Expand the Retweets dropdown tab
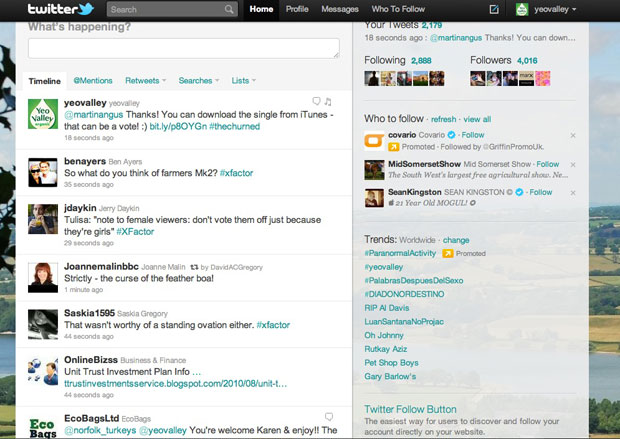620x439 pixels. [146, 81]
